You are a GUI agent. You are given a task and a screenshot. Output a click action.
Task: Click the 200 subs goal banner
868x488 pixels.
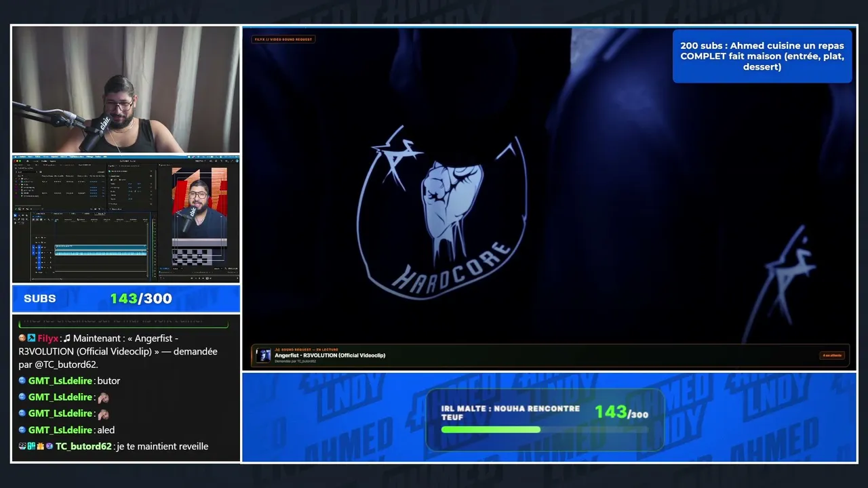762,56
